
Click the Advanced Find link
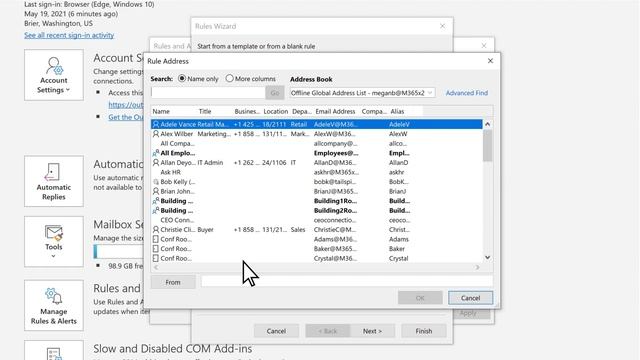[x=467, y=93]
